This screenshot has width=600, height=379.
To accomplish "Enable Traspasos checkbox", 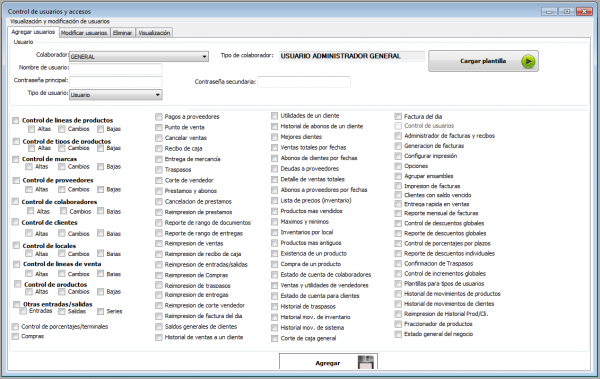I will coord(158,170).
